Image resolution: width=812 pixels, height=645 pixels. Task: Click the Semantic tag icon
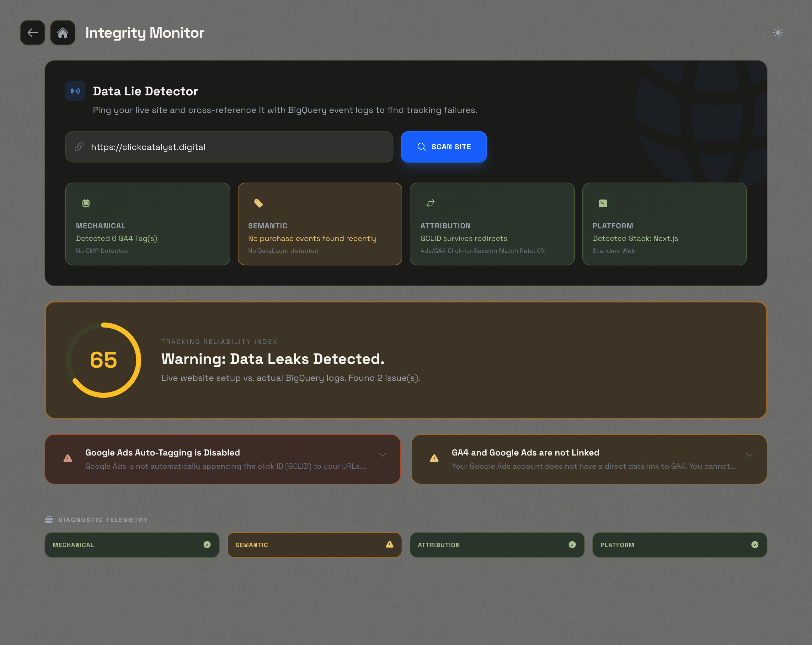tap(258, 203)
